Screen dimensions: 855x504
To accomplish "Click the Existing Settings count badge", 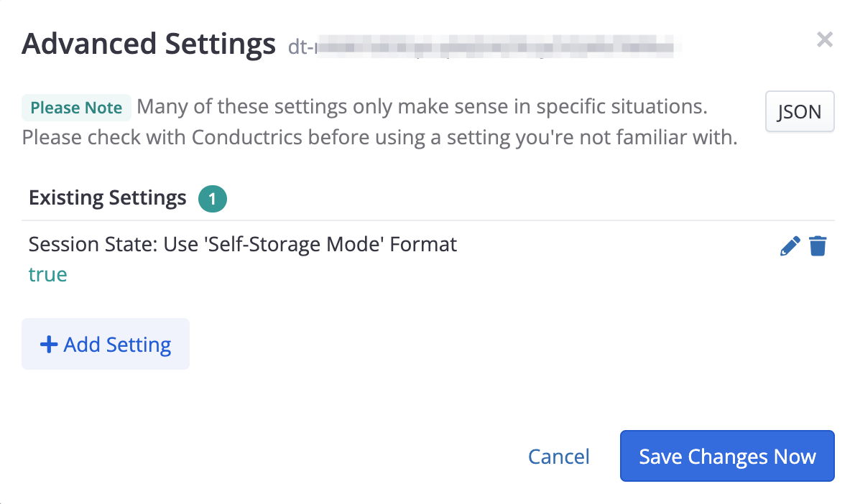I will [x=213, y=198].
